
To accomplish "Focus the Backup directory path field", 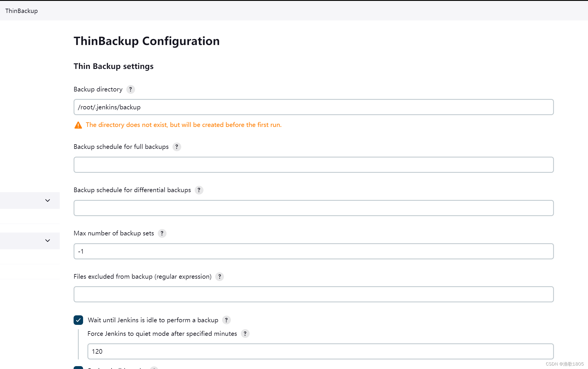I will (313, 107).
